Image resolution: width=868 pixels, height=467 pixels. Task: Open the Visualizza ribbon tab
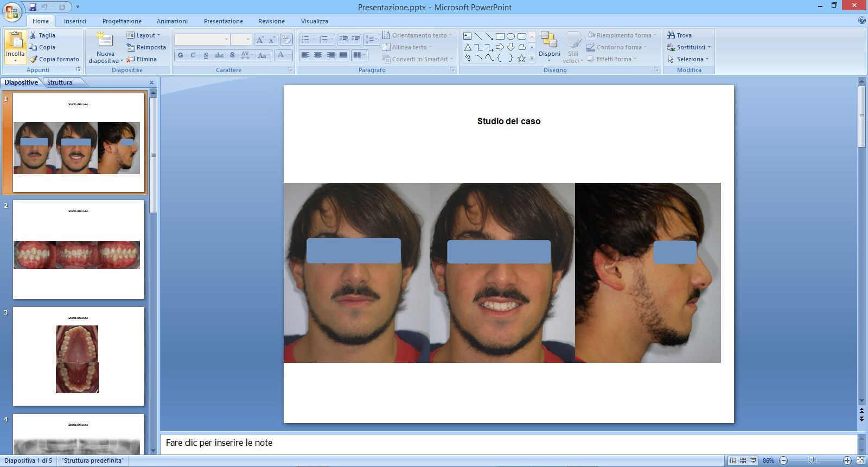(315, 21)
